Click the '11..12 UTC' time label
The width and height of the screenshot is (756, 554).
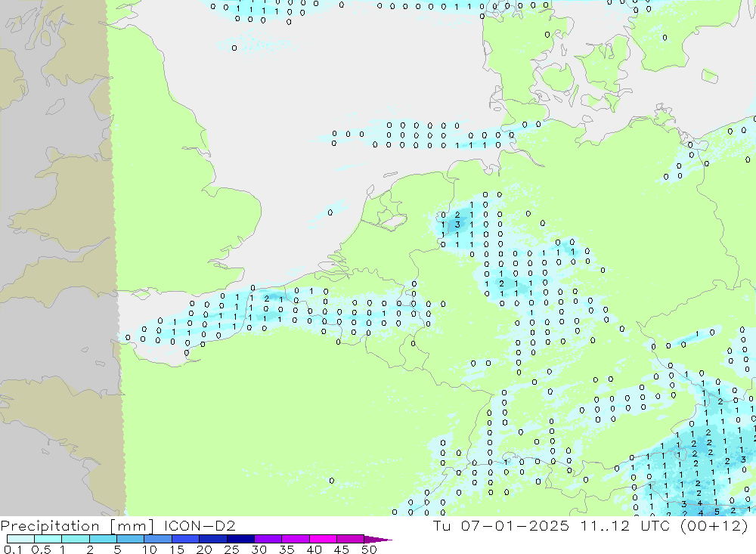click(625, 525)
